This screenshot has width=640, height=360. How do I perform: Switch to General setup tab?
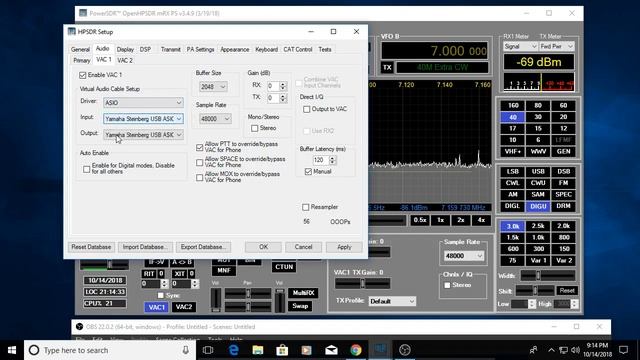(x=80, y=49)
